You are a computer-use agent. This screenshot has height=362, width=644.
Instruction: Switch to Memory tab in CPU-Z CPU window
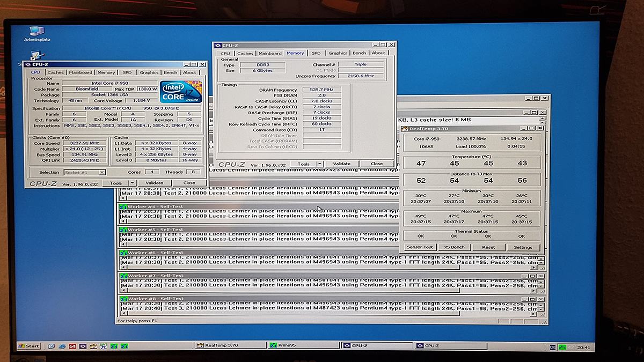point(106,72)
